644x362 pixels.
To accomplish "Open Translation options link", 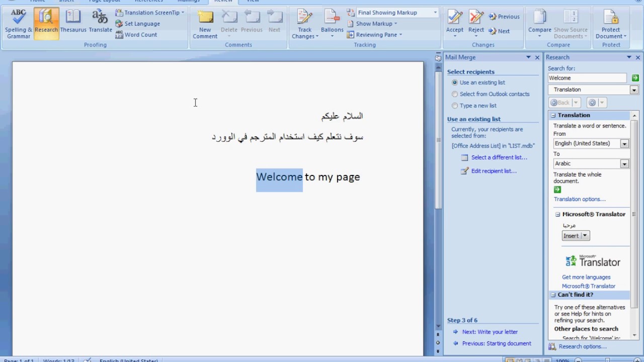I will (x=580, y=199).
